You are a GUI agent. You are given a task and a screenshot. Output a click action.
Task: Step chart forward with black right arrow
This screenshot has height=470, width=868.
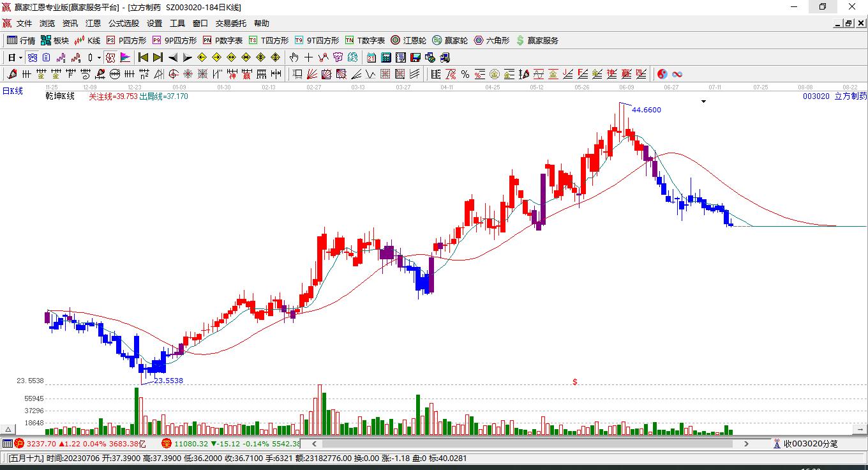[187, 57]
